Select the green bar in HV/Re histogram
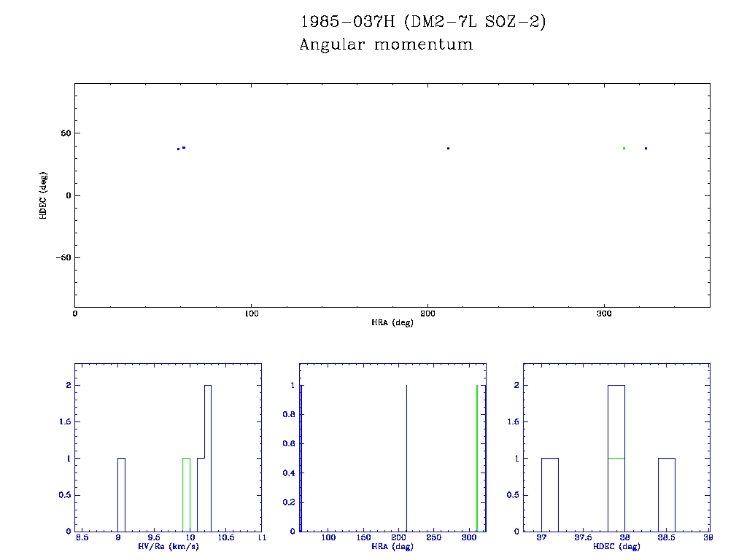Image resolution: width=747 pixels, height=560 pixels. point(186,494)
